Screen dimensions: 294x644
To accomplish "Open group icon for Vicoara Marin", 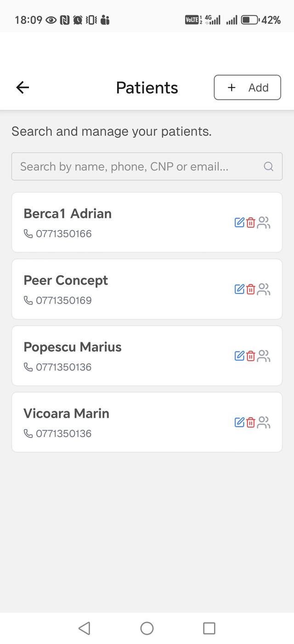I will click(264, 422).
